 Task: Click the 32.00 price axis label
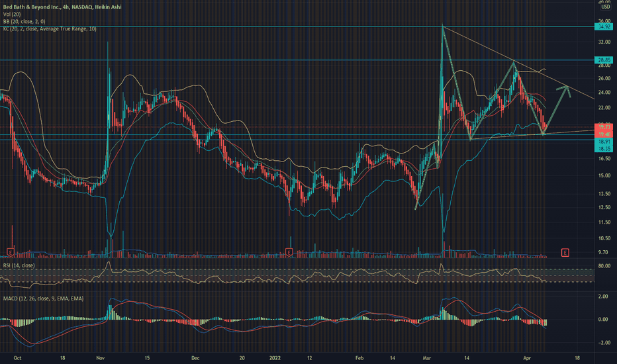[x=604, y=42]
